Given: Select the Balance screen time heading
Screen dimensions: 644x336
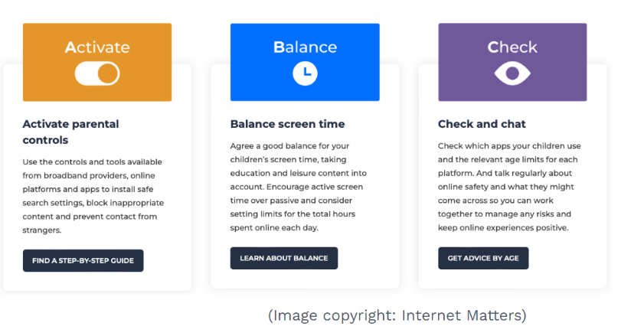Looking at the screenshot, I should [x=287, y=124].
